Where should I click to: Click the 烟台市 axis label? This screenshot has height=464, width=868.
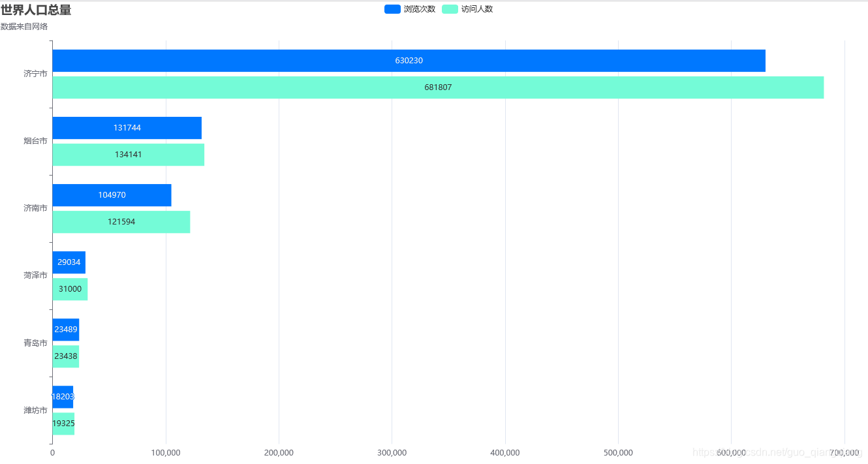(x=35, y=141)
